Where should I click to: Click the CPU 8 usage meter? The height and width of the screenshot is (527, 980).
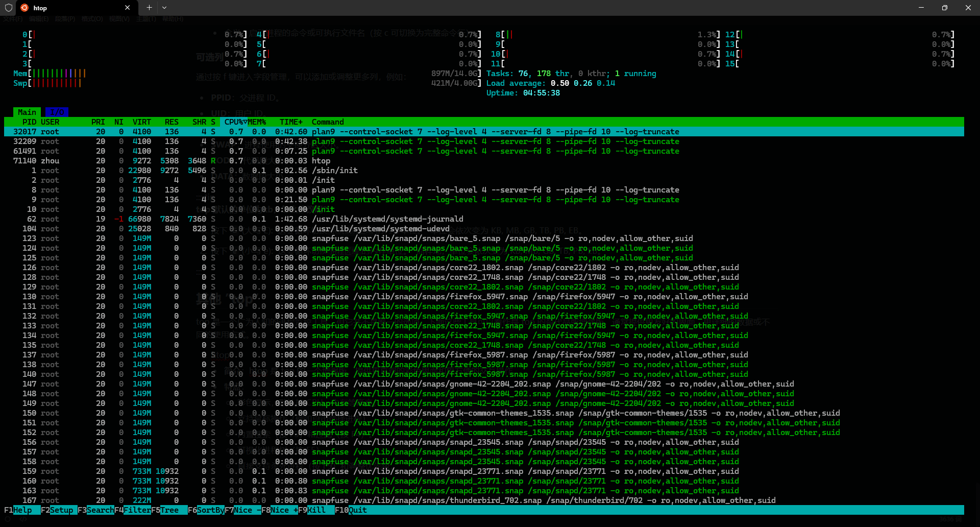click(608, 35)
